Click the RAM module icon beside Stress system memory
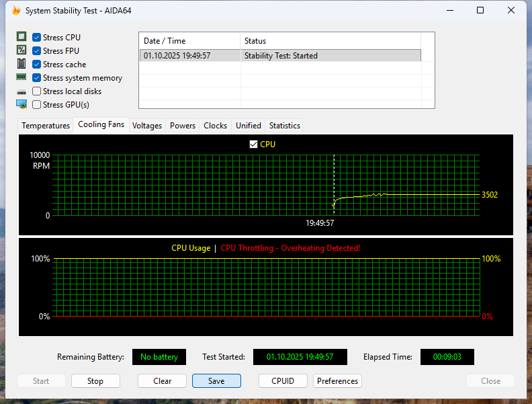Image resolution: width=532 pixels, height=404 pixels. 21,77
